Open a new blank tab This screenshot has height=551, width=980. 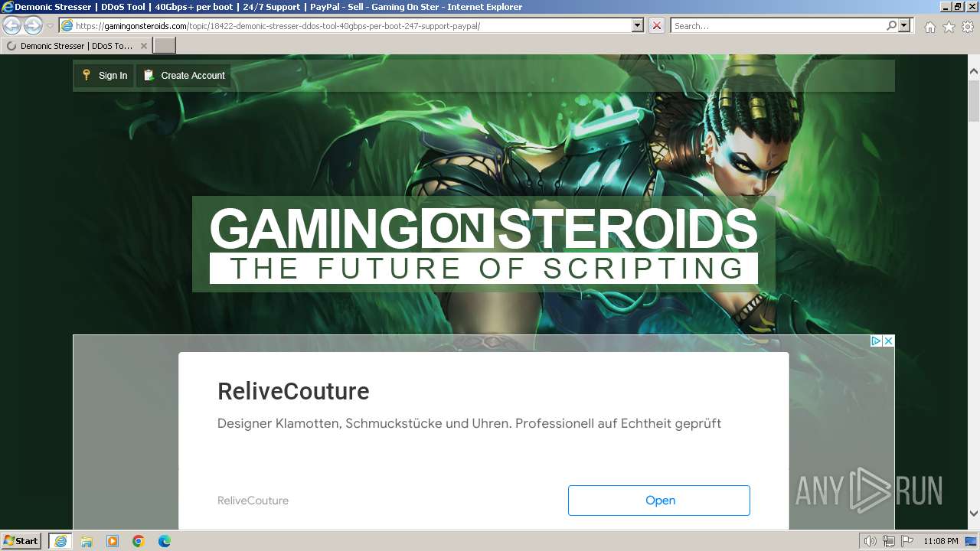tap(165, 46)
